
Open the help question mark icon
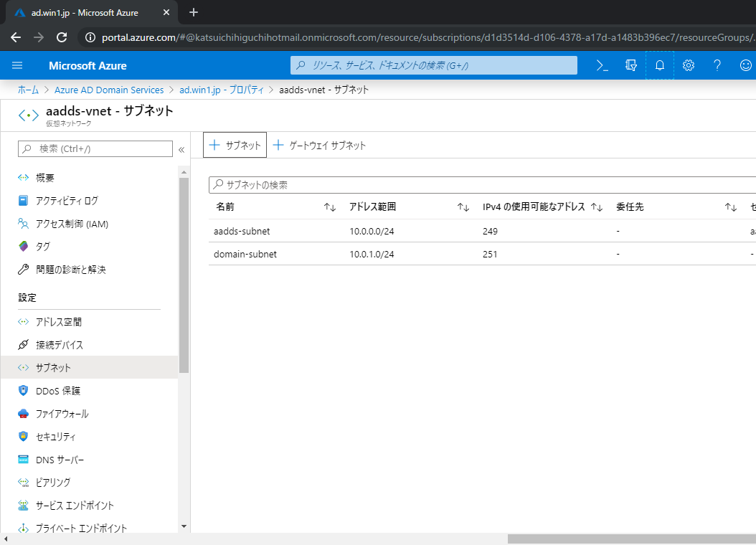point(717,65)
